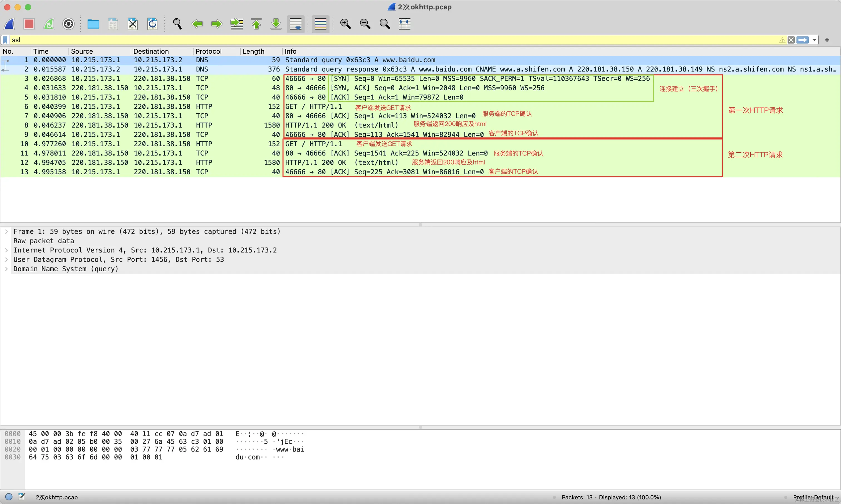Open a capture file via folder icon
This screenshot has width=841, height=504.
tap(93, 24)
